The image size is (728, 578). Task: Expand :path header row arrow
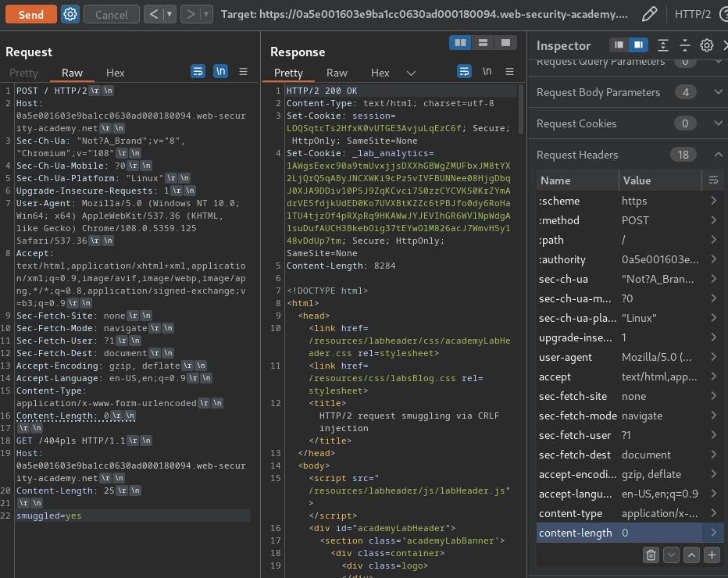(x=714, y=240)
